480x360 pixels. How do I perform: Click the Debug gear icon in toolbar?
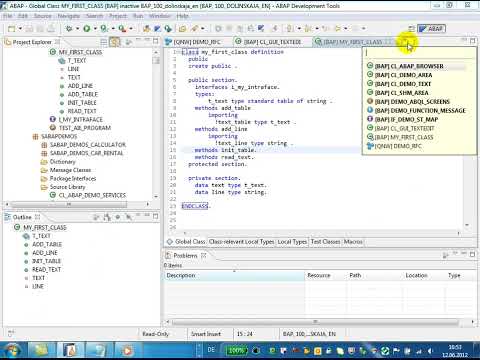69,29
